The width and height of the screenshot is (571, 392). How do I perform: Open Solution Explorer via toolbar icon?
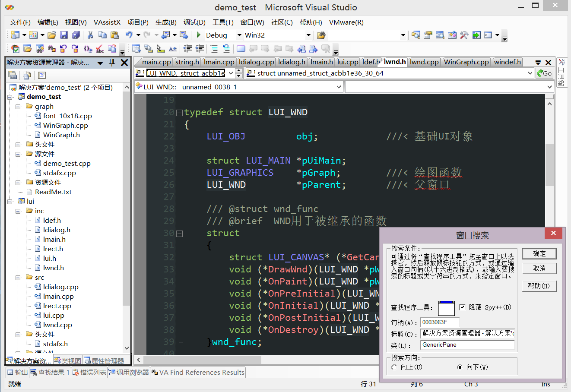pos(416,35)
